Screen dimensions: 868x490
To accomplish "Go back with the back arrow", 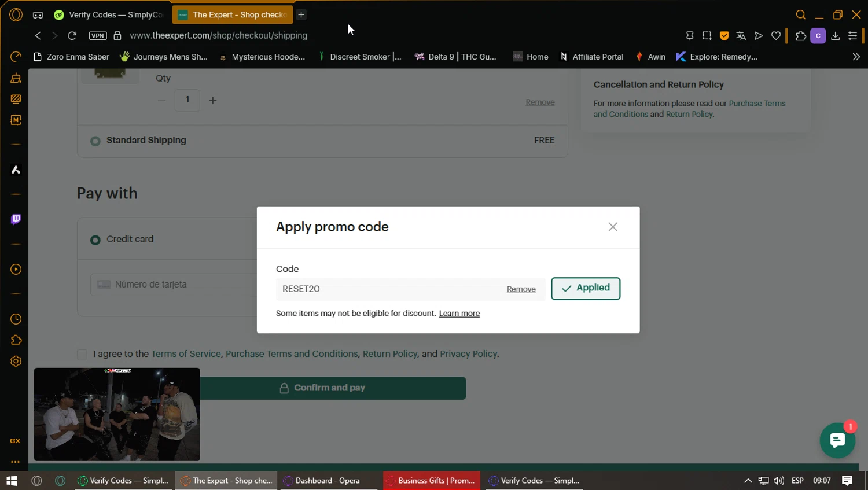I will pos(38,35).
